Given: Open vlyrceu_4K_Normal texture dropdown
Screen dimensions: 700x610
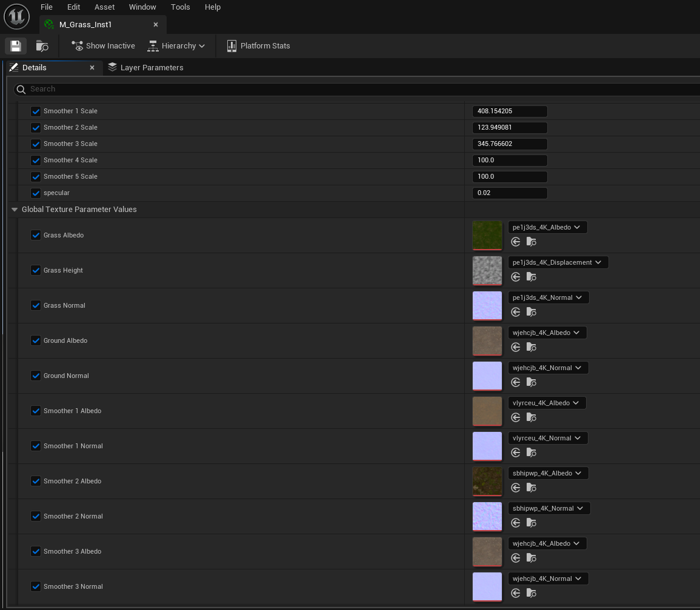Looking at the screenshot, I should (x=548, y=438).
